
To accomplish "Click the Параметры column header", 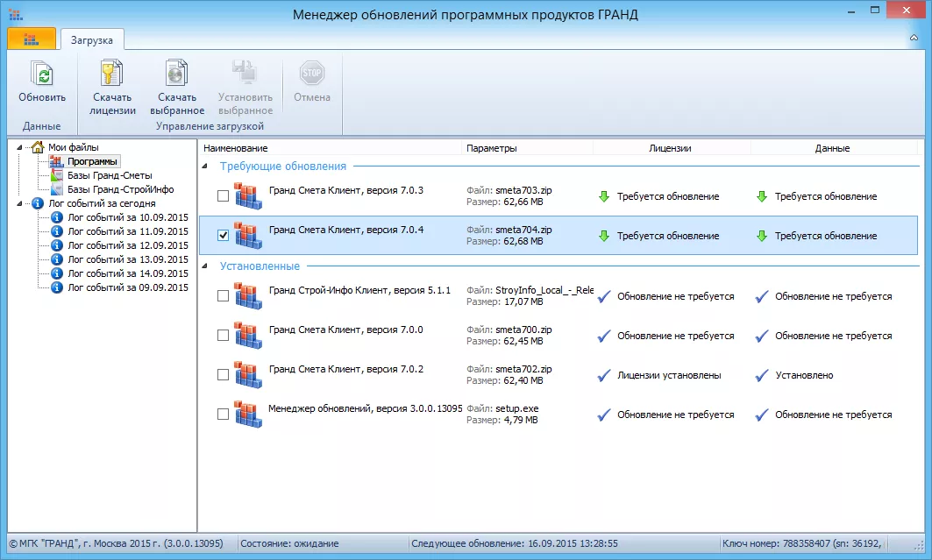I will tap(527, 148).
